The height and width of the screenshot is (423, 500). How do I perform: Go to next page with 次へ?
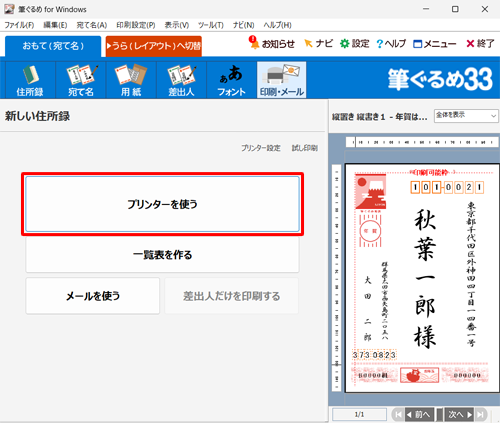[460, 415]
